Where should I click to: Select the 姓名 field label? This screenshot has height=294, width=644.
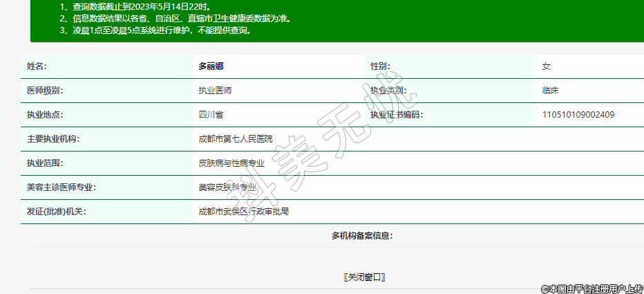36,66
